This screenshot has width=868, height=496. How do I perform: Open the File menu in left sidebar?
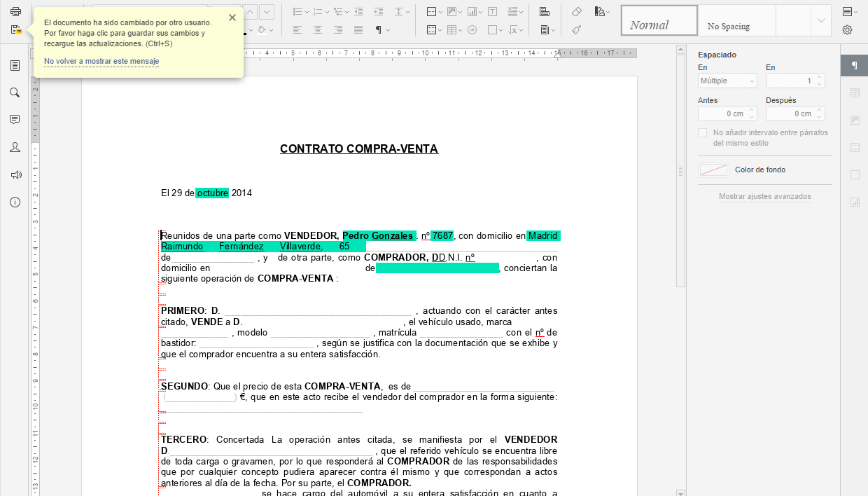point(15,65)
